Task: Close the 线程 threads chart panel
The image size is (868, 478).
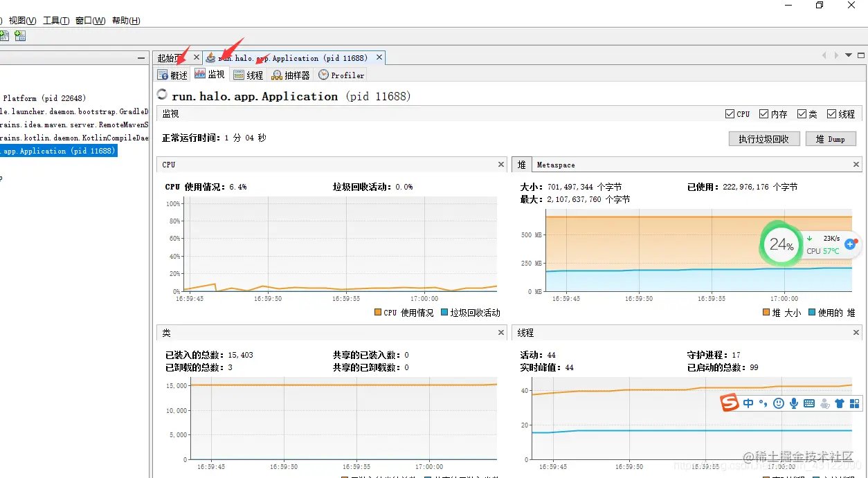Action: pyautogui.click(x=856, y=333)
